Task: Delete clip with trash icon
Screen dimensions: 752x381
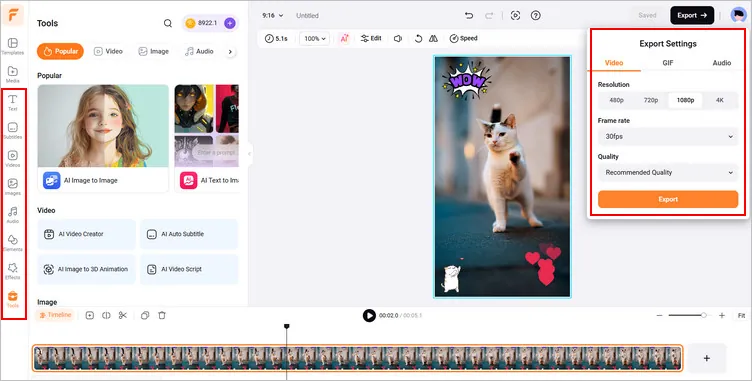Action: point(162,315)
